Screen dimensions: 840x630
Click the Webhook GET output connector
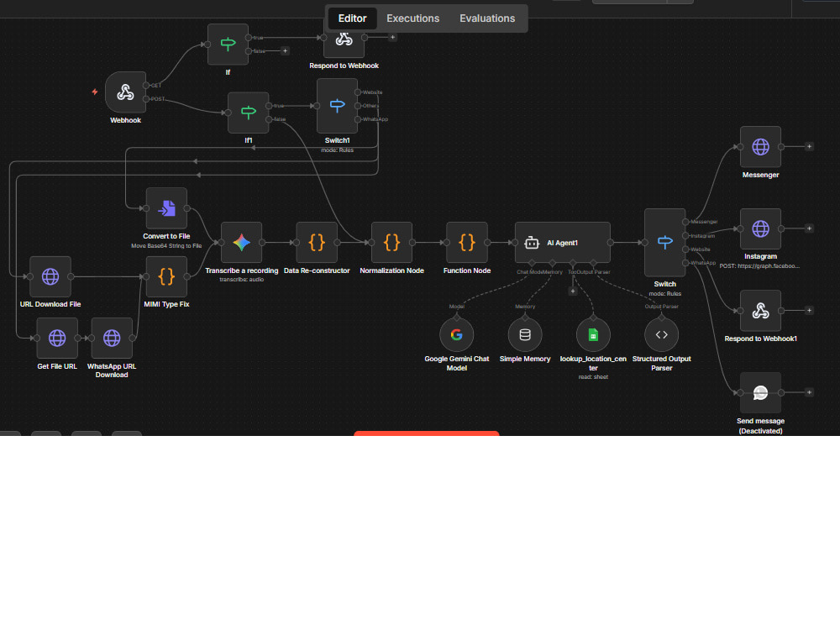pos(145,86)
